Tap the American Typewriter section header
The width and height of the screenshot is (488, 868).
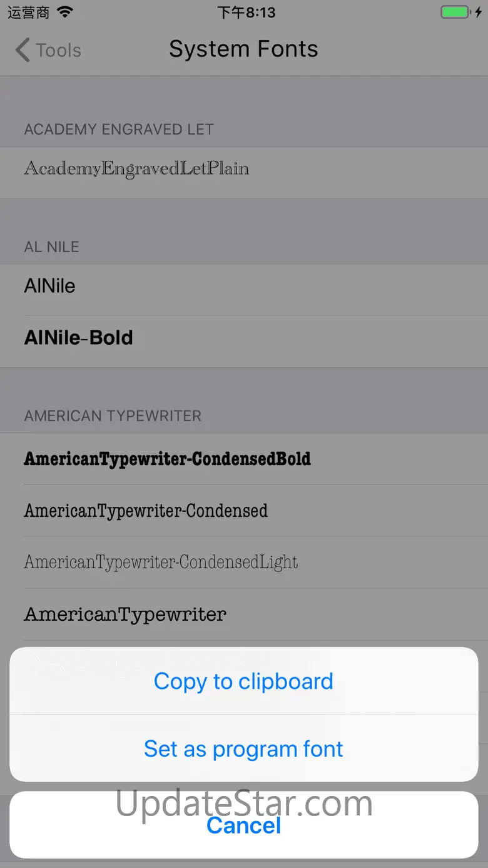point(113,416)
